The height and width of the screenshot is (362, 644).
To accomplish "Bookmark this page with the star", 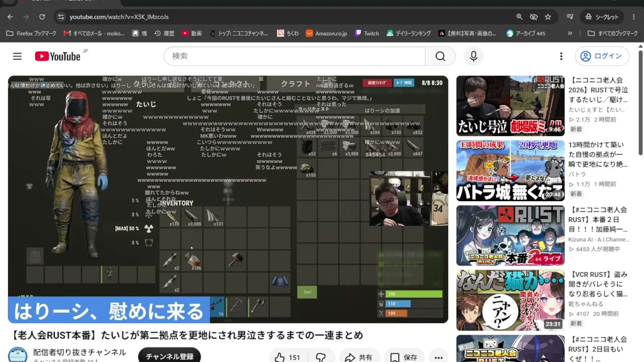I will point(548,17).
